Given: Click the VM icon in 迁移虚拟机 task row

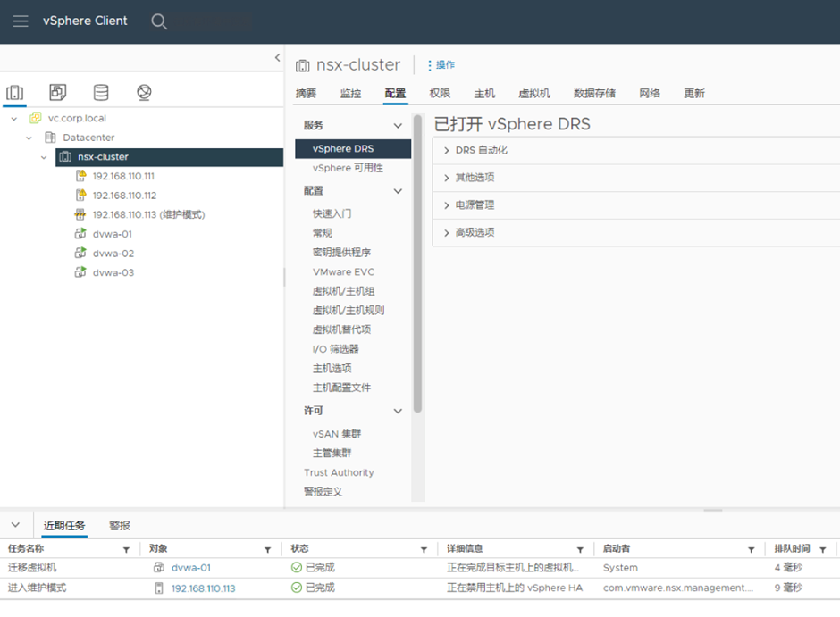Looking at the screenshot, I should (159, 567).
